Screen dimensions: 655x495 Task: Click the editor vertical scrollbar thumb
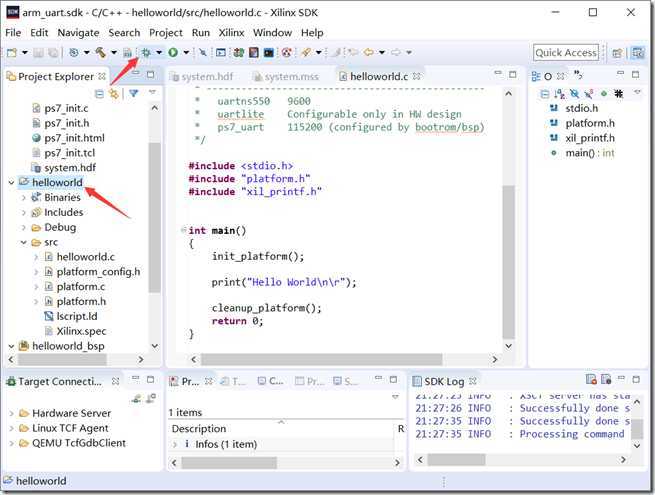point(508,262)
